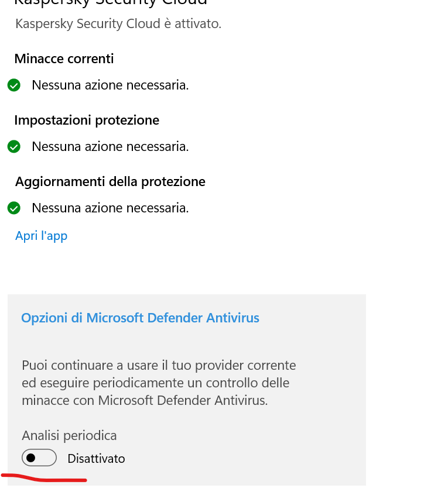The image size is (448, 495).
Task: Select the Aggiornamenti della protezione heading
Action: (110, 181)
